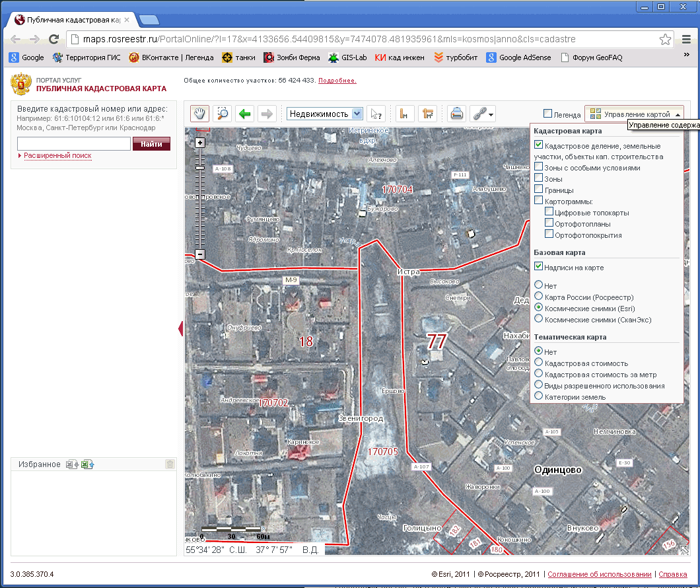The width and height of the screenshot is (700, 588).
Task: Choose the area measurement tool
Action: 428,114
